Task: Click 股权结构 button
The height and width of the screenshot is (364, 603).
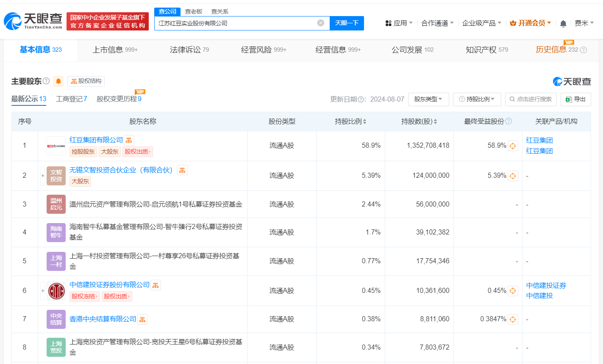Action: point(86,81)
